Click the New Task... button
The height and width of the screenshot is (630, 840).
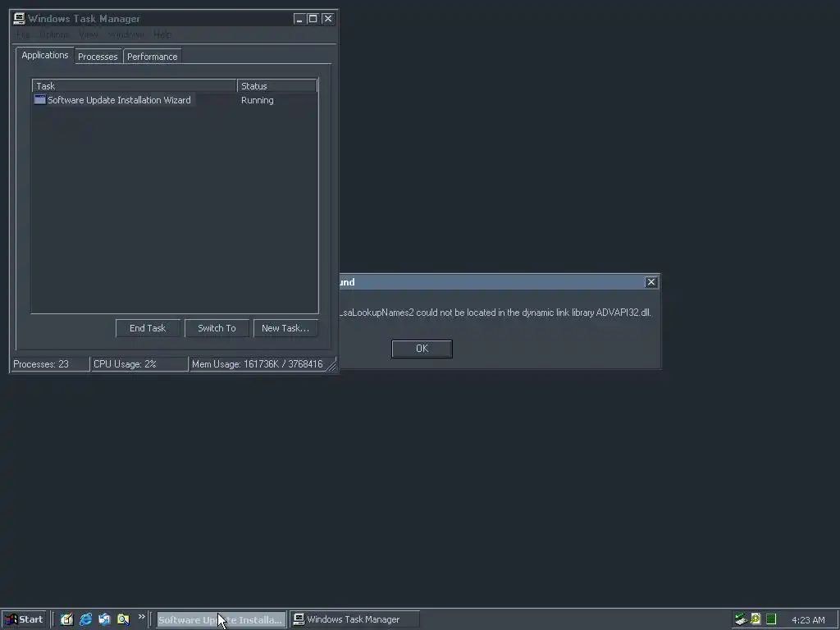click(285, 328)
